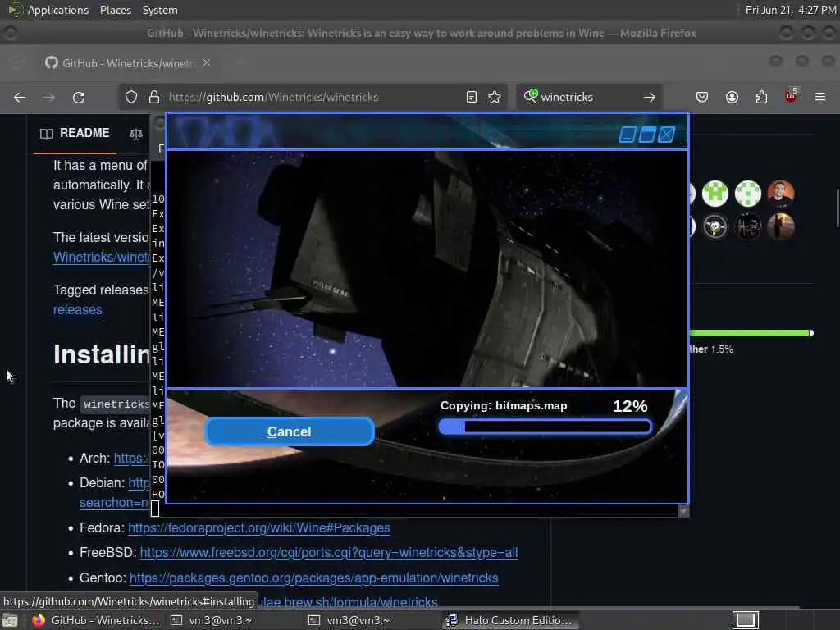Viewport: 840px width, 630px height.
Task: Click the search engine magnifier icon
Action: click(x=530, y=96)
